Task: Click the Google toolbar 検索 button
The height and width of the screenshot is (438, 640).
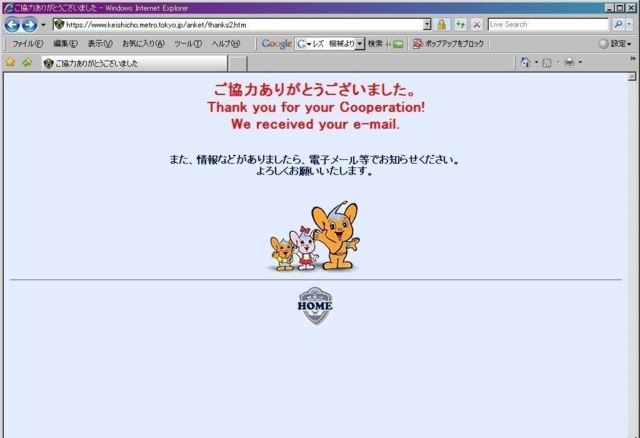Action: (375, 44)
